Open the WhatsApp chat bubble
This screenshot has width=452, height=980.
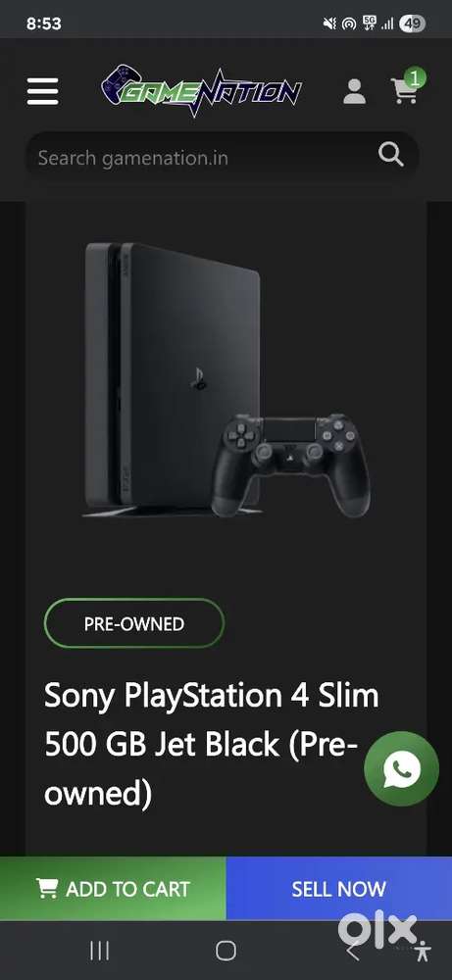(402, 768)
